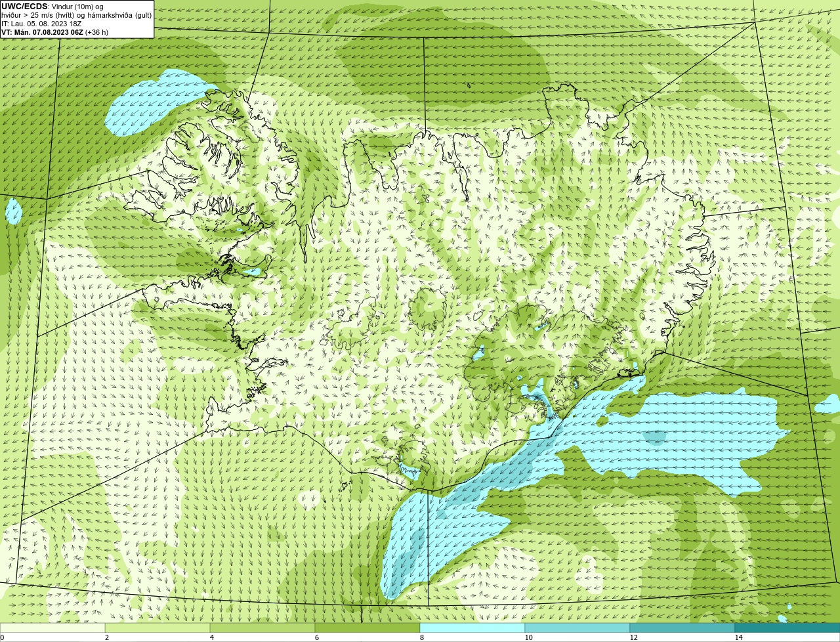Click the 'UWC/ECDS' title text
840x642 pixels.
tap(24, 7)
